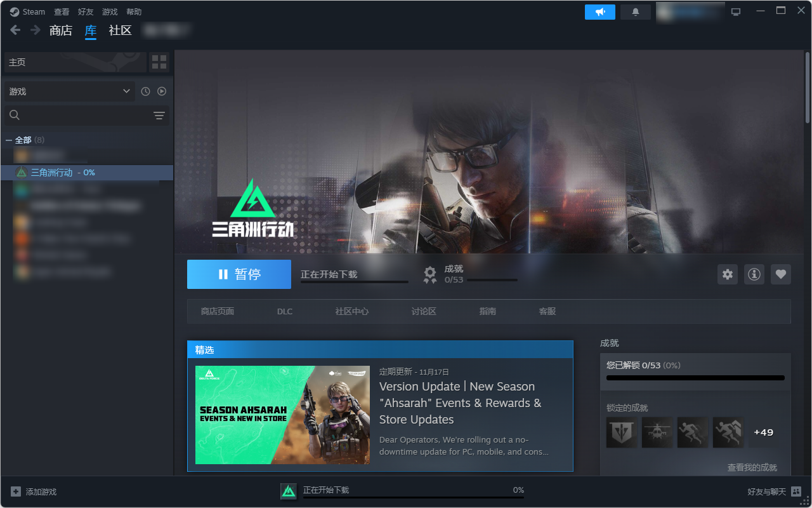Pause the download with 暂停 button

pyautogui.click(x=239, y=274)
